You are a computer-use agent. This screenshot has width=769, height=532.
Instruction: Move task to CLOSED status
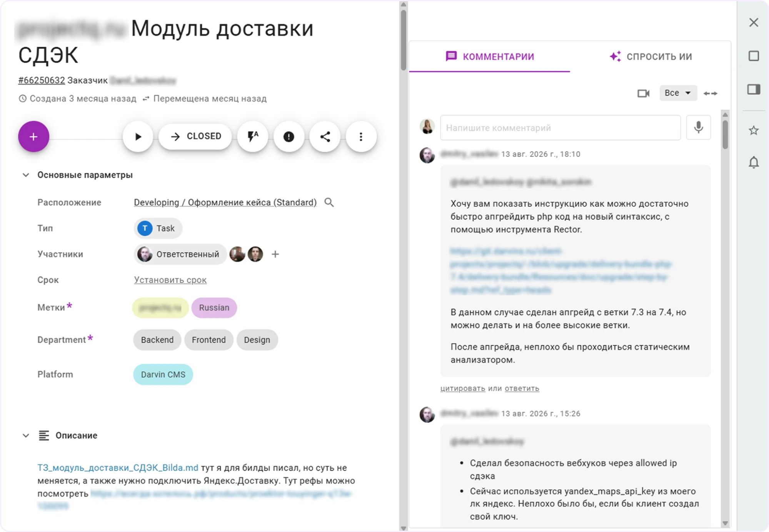pyautogui.click(x=195, y=137)
